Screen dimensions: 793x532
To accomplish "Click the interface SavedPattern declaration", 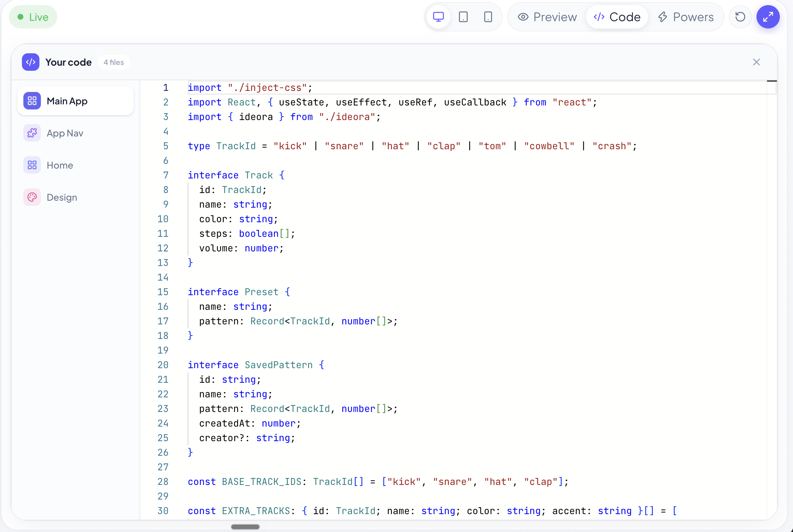I will click(x=256, y=365).
